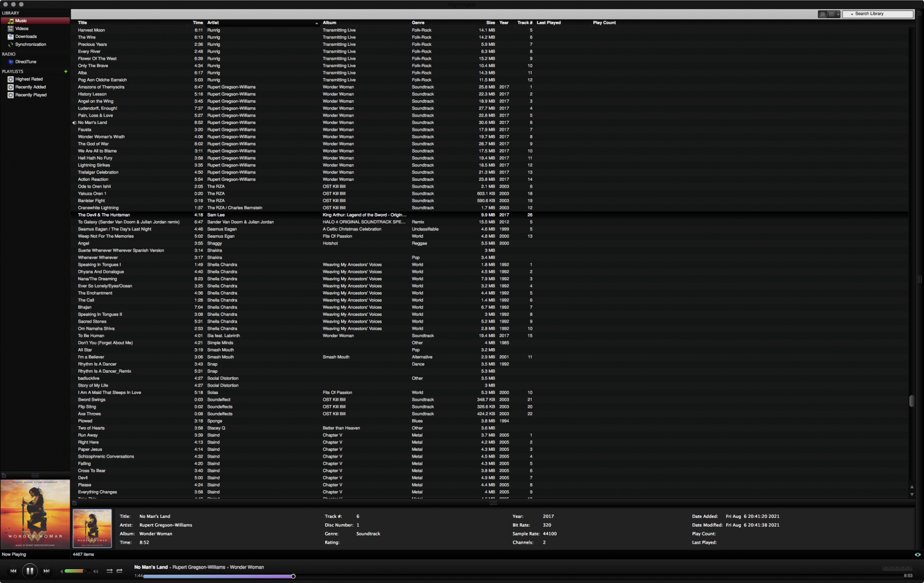The width and height of the screenshot is (924, 583).
Task: Open the Videos library in sidebar
Action: point(22,29)
